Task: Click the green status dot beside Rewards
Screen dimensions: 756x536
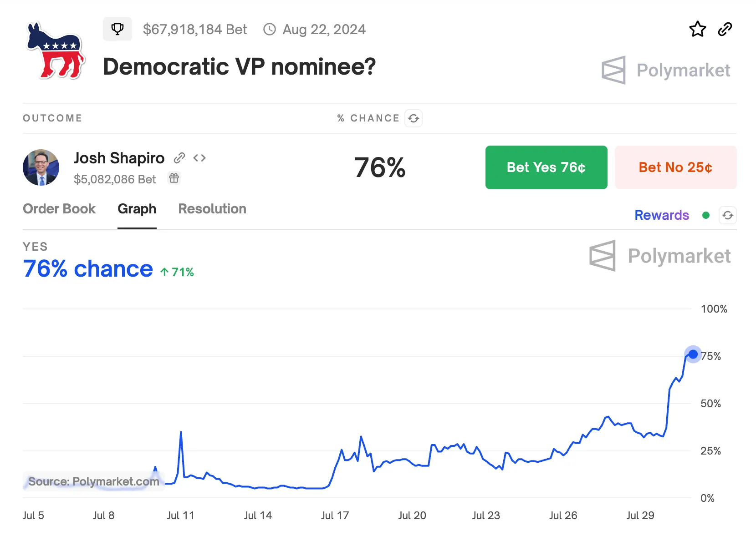Action: pyautogui.click(x=706, y=216)
